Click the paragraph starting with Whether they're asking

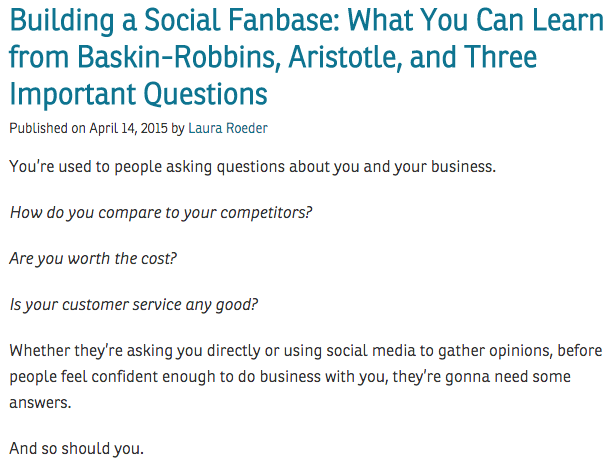tap(305, 377)
